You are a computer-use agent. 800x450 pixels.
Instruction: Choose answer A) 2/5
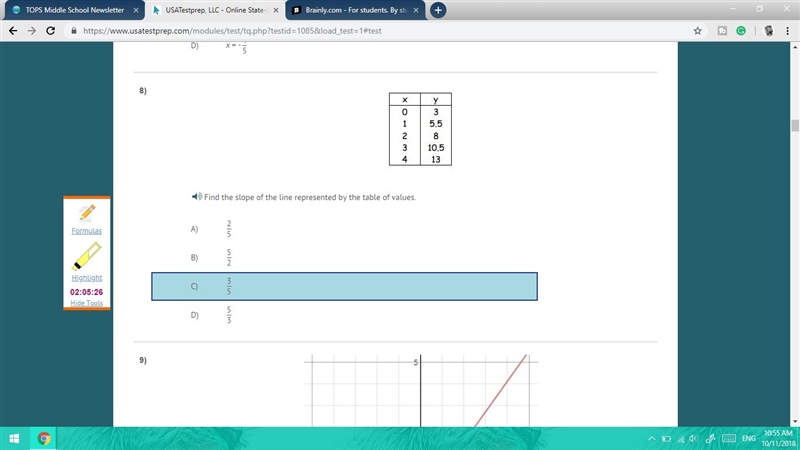coord(344,229)
